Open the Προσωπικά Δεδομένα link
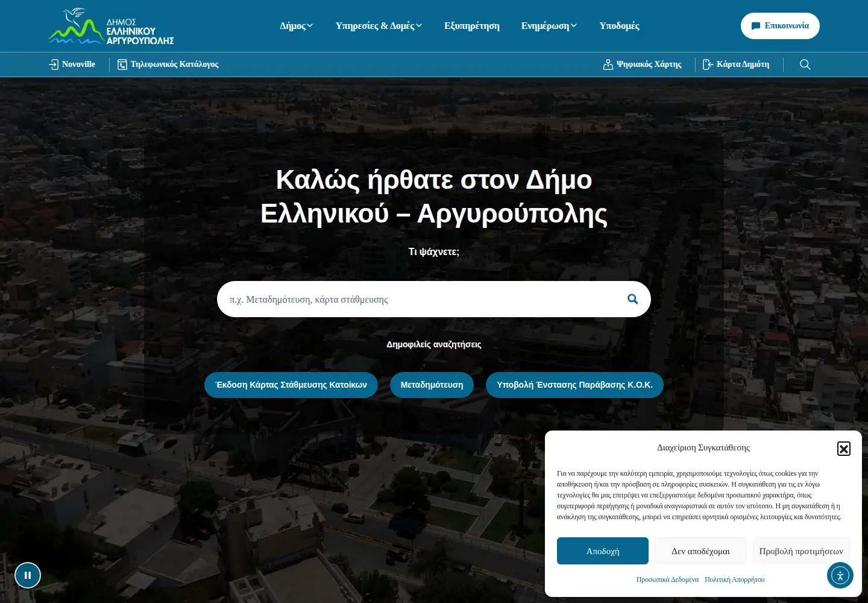Image resolution: width=868 pixels, height=603 pixels. click(x=667, y=579)
